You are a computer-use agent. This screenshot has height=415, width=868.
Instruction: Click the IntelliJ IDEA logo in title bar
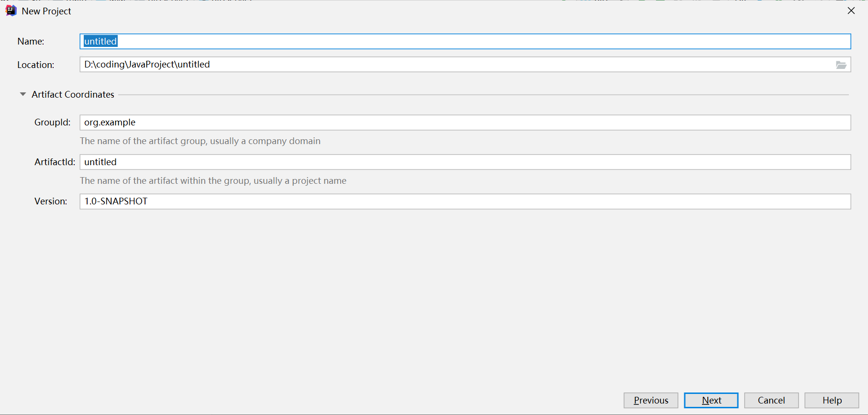(11, 11)
